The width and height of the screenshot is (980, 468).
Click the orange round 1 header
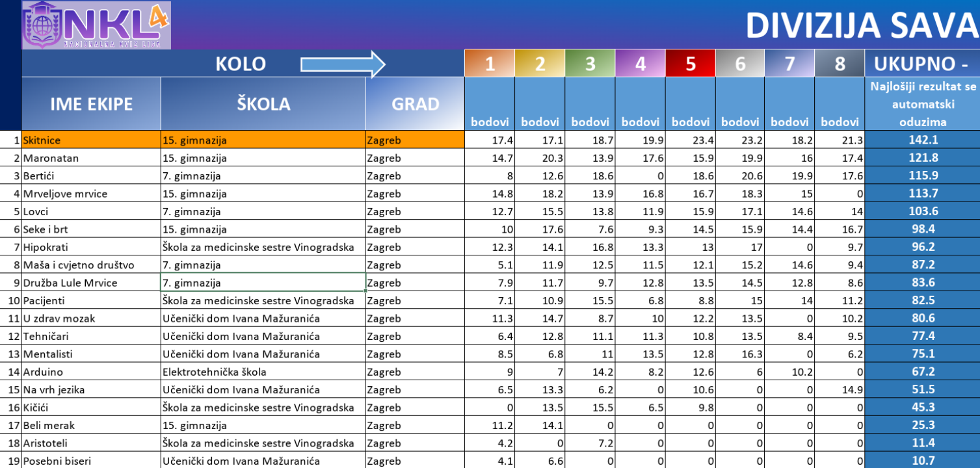click(x=490, y=64)
